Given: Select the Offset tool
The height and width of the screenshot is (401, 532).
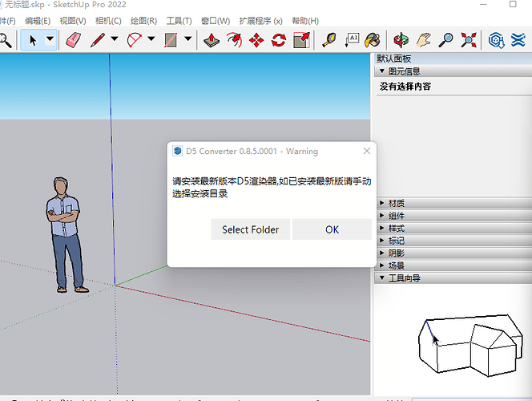Looking at the screenshot, I should pyautogui.click(x=234, y=40).
